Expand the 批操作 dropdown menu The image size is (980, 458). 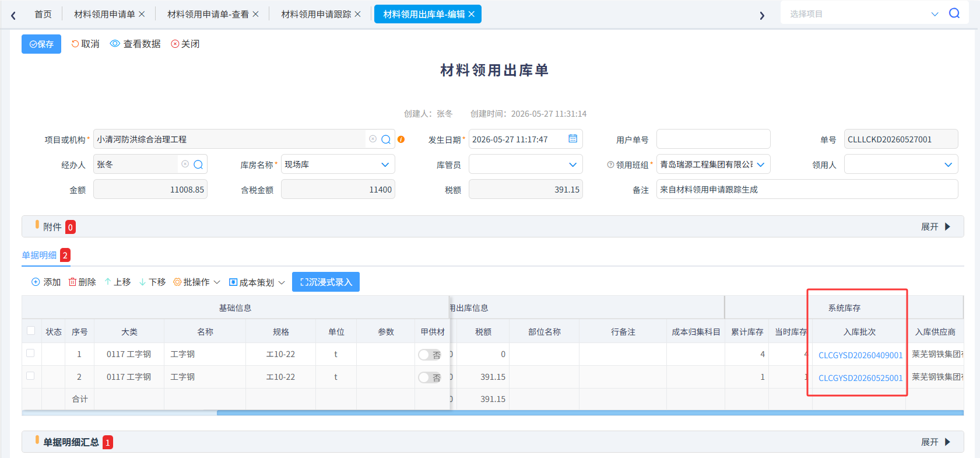pyautogui.click(x=197, y=282)
